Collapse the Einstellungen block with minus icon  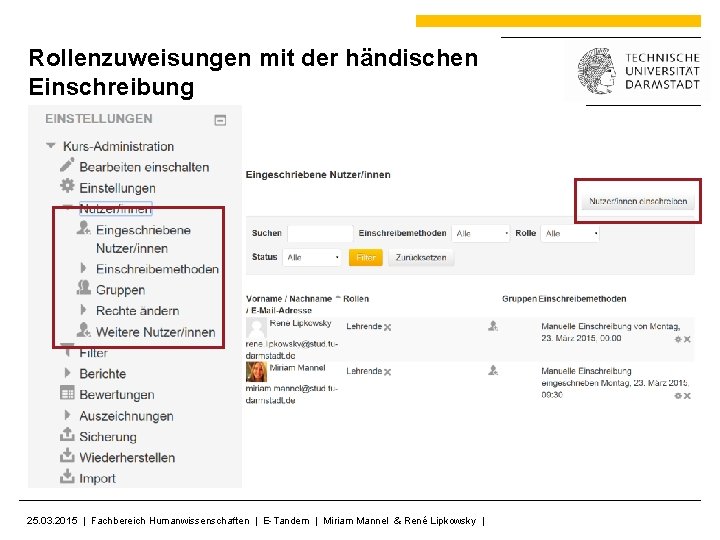[x=220, y=120]
